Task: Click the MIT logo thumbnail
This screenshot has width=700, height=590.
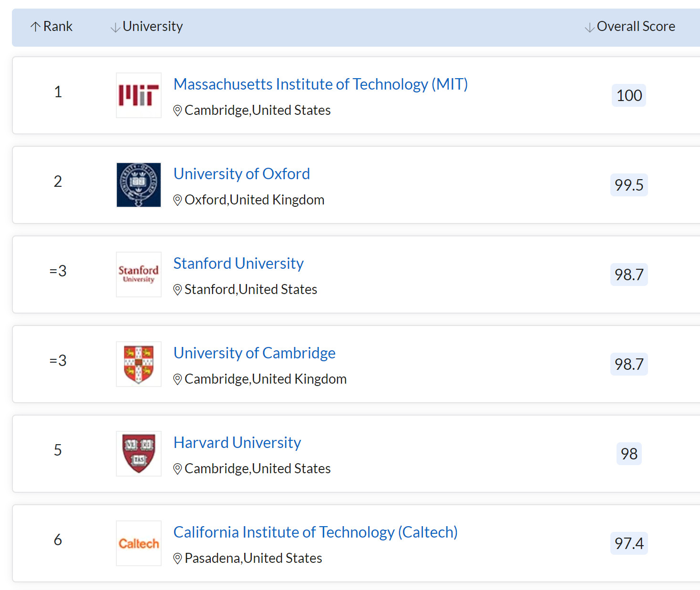Action: click(139, 95)
